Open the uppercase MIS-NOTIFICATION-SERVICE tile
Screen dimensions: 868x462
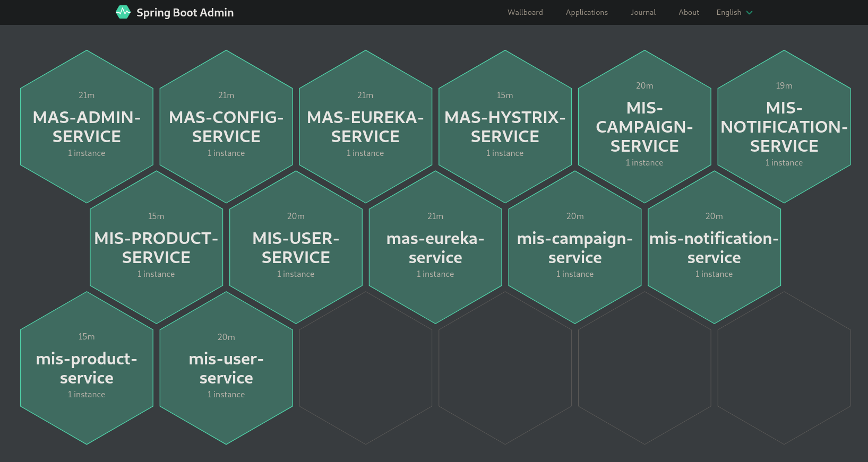click(784, 126)
